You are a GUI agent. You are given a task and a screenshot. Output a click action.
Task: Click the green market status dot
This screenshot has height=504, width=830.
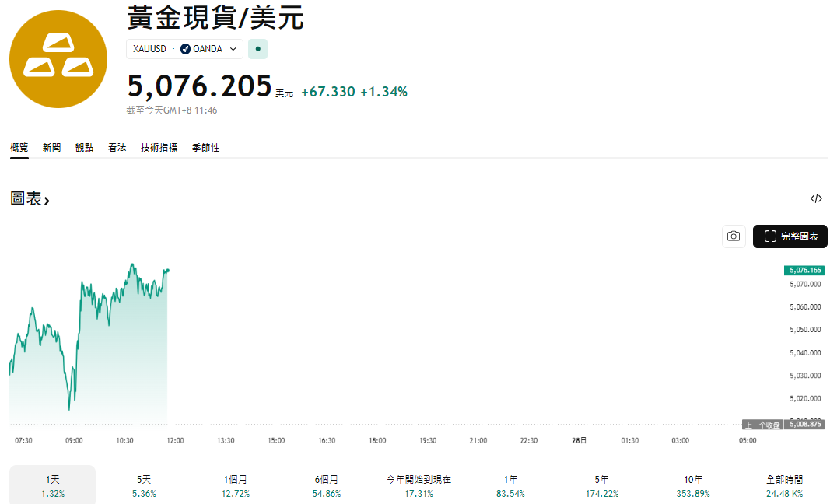257,49
